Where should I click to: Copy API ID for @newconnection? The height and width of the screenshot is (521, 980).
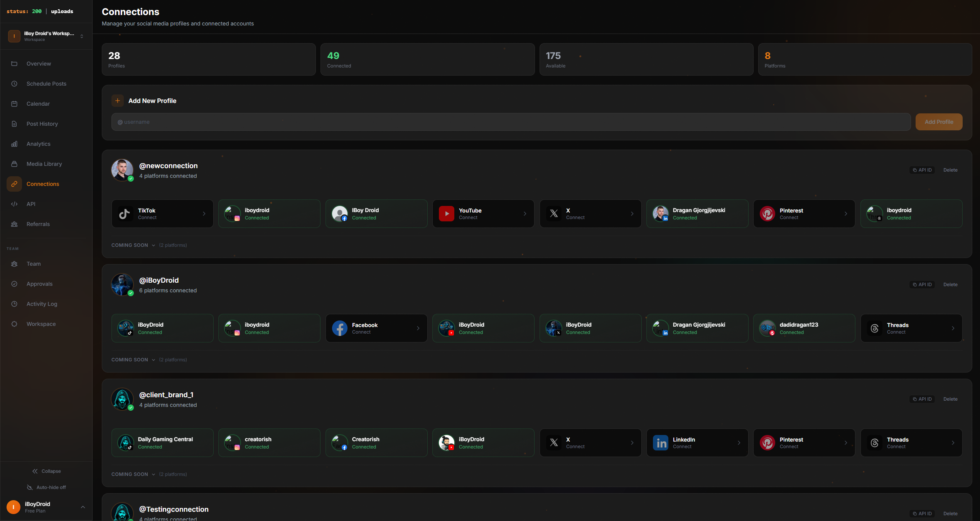[922, 170]
